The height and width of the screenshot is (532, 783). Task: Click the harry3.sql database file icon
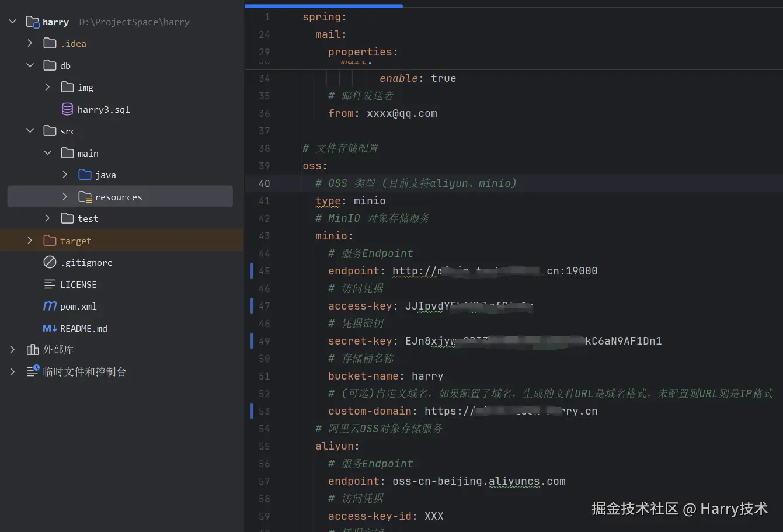(68, 109)
